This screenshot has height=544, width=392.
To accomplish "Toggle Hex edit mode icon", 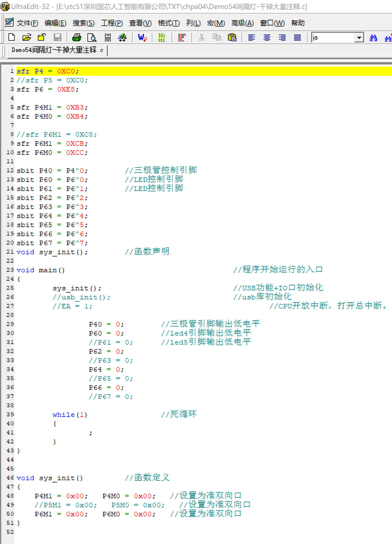I will point(161,37).
